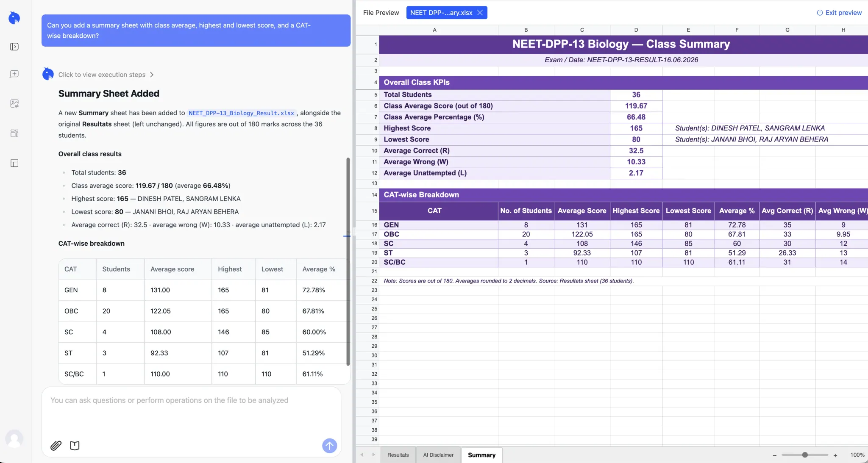Select the GEN cell in CAT-wise Breakdown

(x=439, y=225)
